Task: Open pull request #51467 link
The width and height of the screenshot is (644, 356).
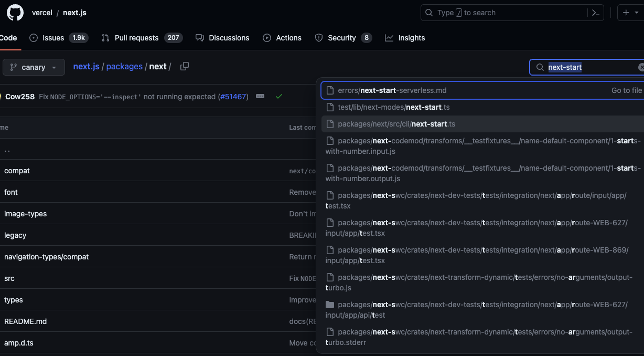Action: pyautogui.click(x=233, y=97)
